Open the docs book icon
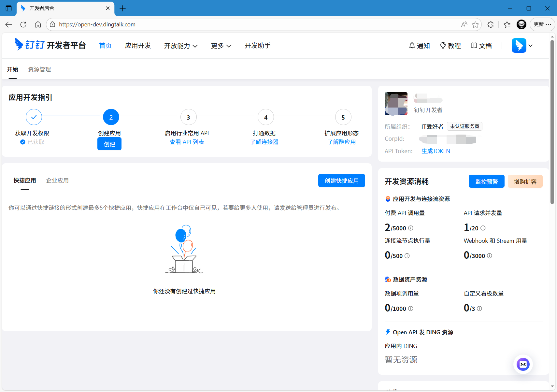This screenshot has width=557, height=392. pos(474,46)
